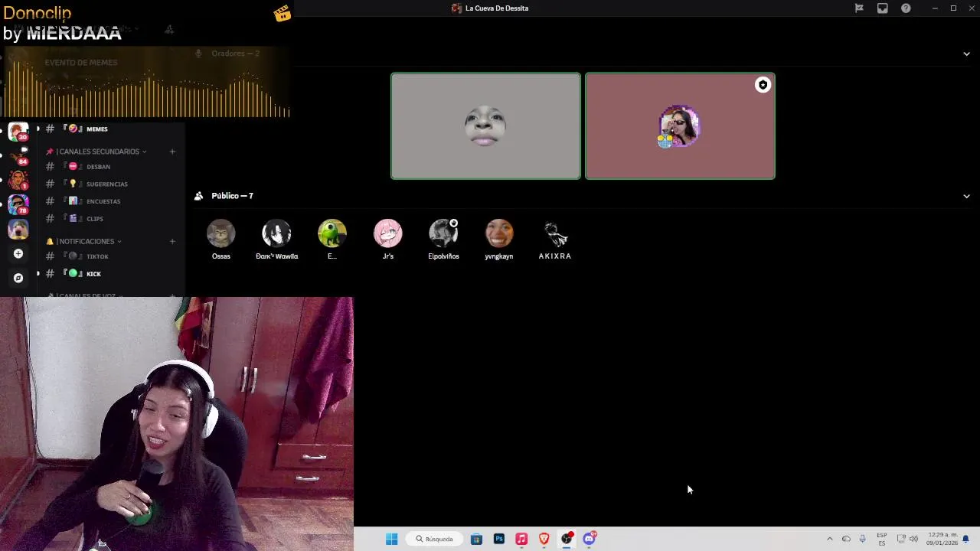Viewport: 980px width, 551px height.
Task: Open the Music app in the taskbar
Action: coord(521,539)
